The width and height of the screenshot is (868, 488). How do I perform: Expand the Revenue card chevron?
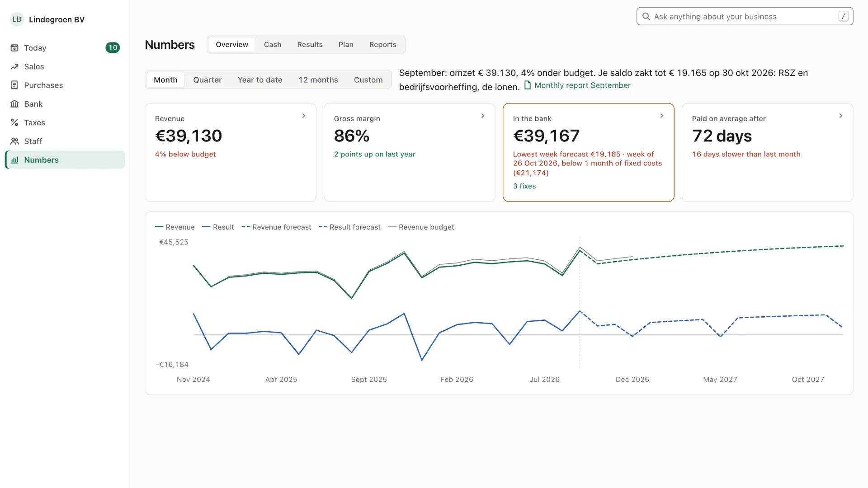tap(304, 116)
